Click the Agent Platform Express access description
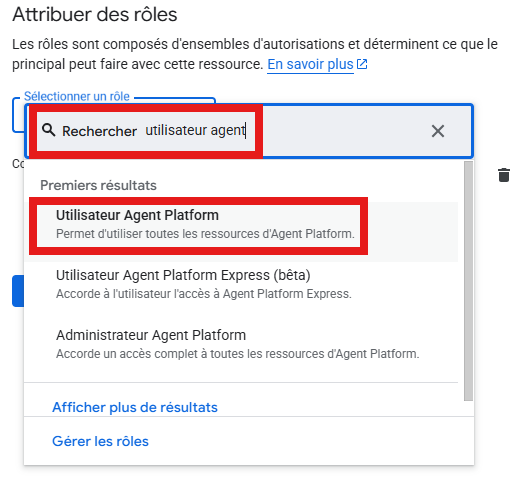This screenshot has height=488, width=532. pyautogui.click(x=204, y=294)
